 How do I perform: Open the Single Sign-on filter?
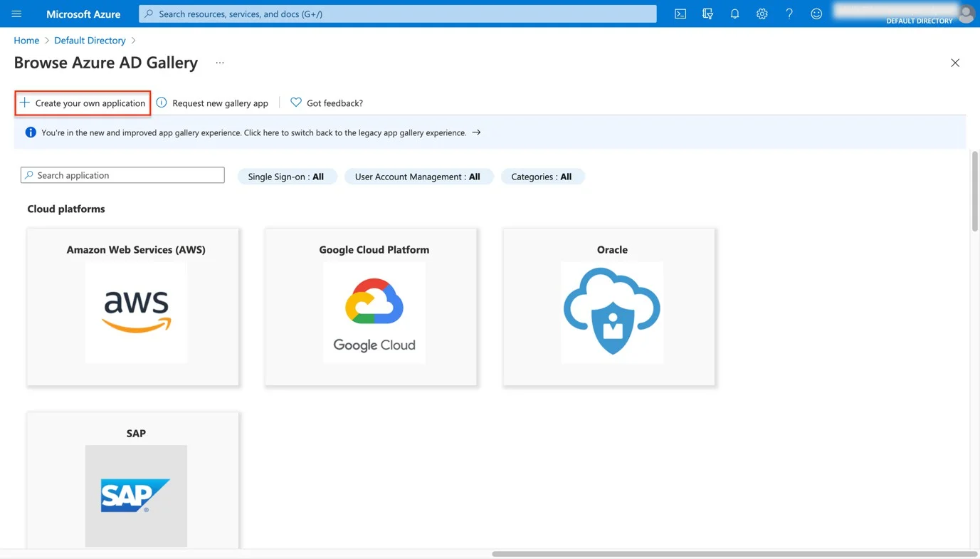point(286,177)
